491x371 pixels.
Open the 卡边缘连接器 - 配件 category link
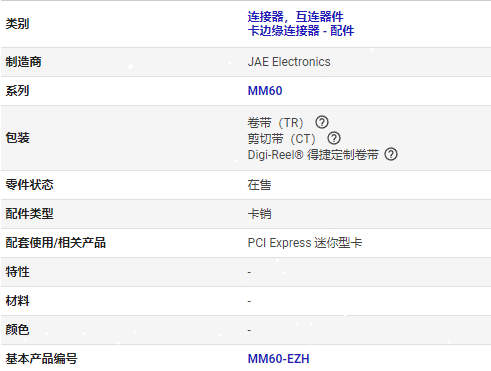[x=301, y=31]
